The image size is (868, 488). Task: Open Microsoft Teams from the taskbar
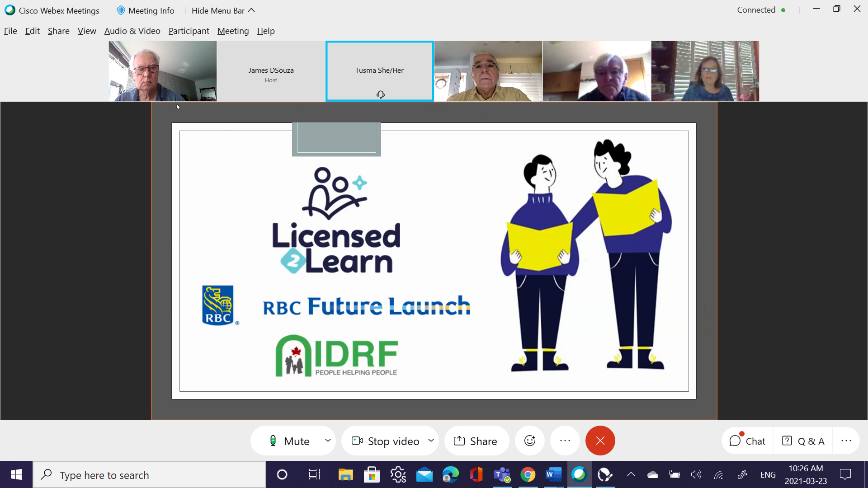click(x=502, y=475)
